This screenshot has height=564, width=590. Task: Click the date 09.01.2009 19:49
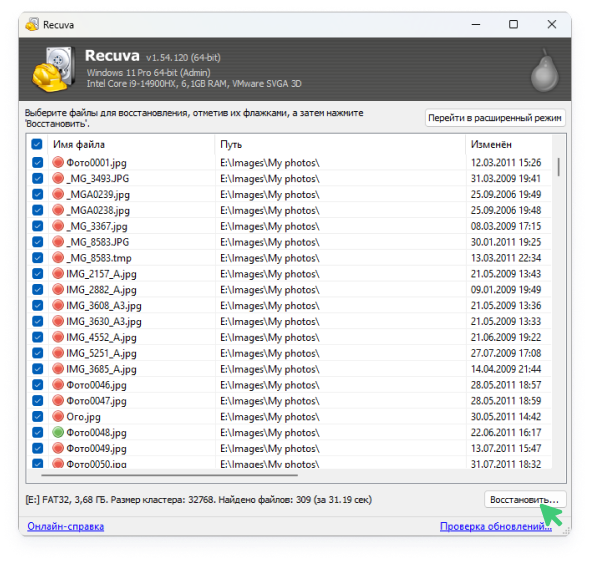tap(506, 289)
